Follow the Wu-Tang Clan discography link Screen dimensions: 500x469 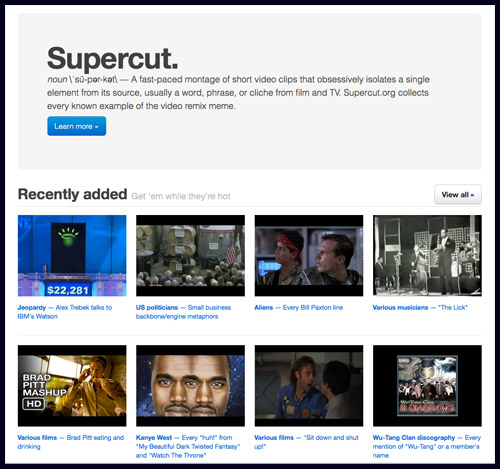pyautogui.click(x=414, y=438)
